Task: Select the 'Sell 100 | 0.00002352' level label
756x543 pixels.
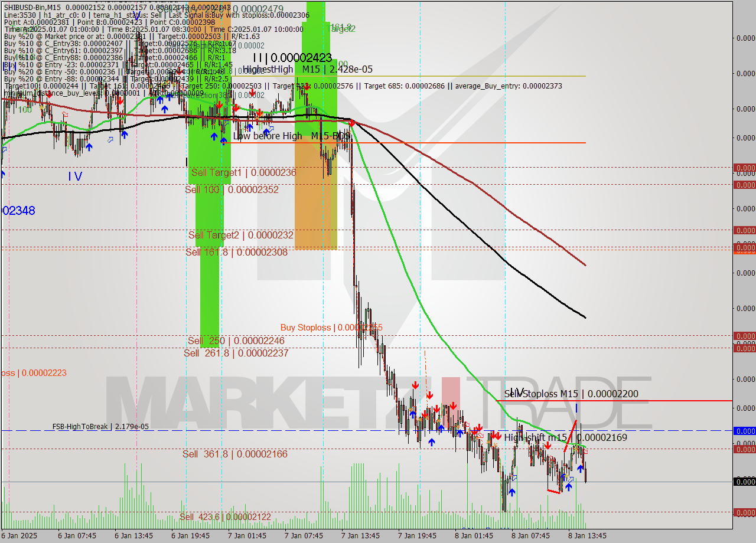Action: [x=232, y=189]
